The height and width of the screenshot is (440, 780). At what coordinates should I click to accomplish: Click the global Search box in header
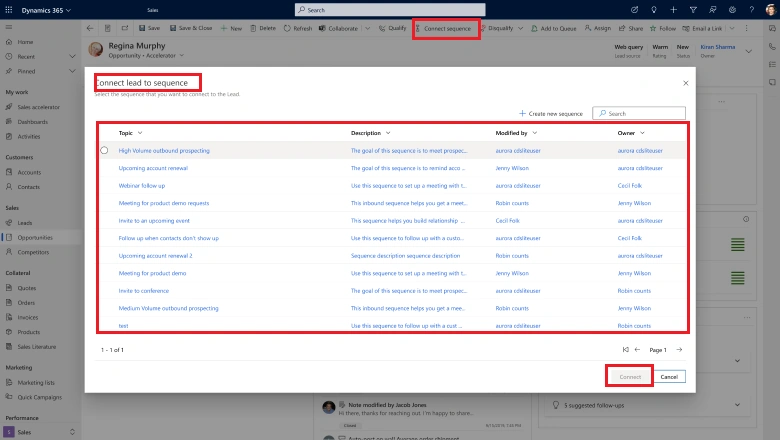390,10
